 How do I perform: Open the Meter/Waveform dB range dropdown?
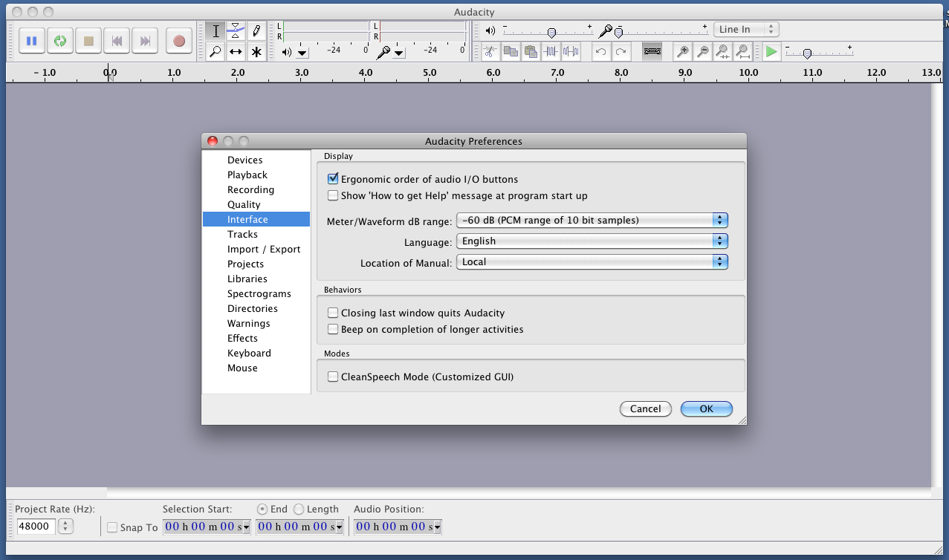[x=592, y=220]
